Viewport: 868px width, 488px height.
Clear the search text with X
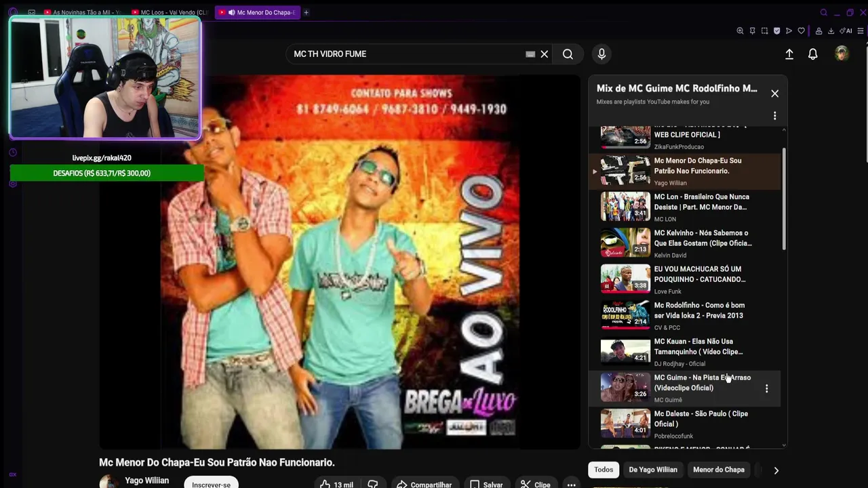[x=544, y=54]
